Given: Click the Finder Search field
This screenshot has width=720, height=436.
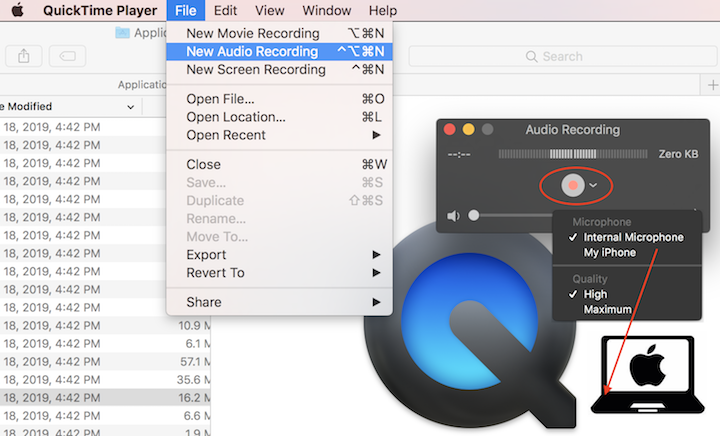Looking at the screenshot, I should click(563, 56).
